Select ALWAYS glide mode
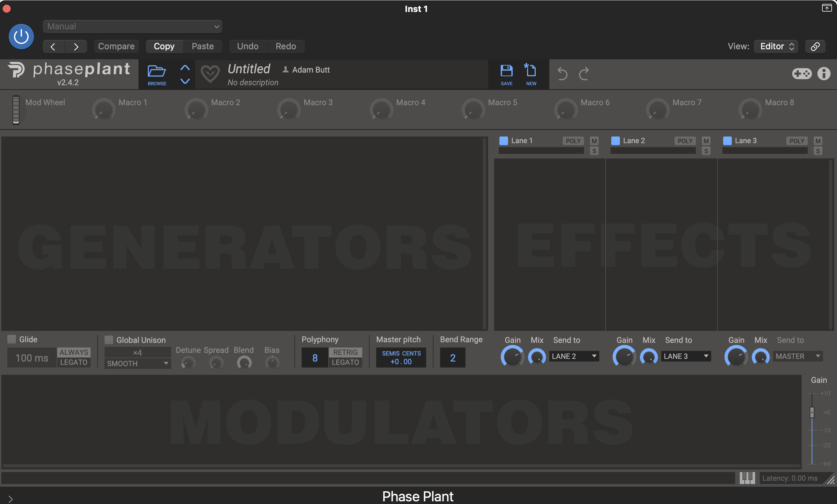Image resolution: width=837 pixels, height=504 pixels. [x=74, y=352]
